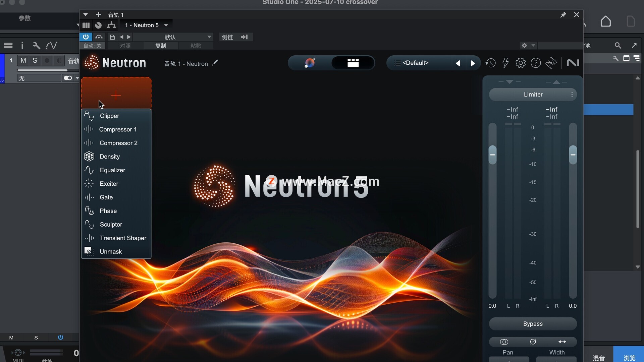
Task: Click the lightning bolt zero-latency icon
Action: (505, 63)
